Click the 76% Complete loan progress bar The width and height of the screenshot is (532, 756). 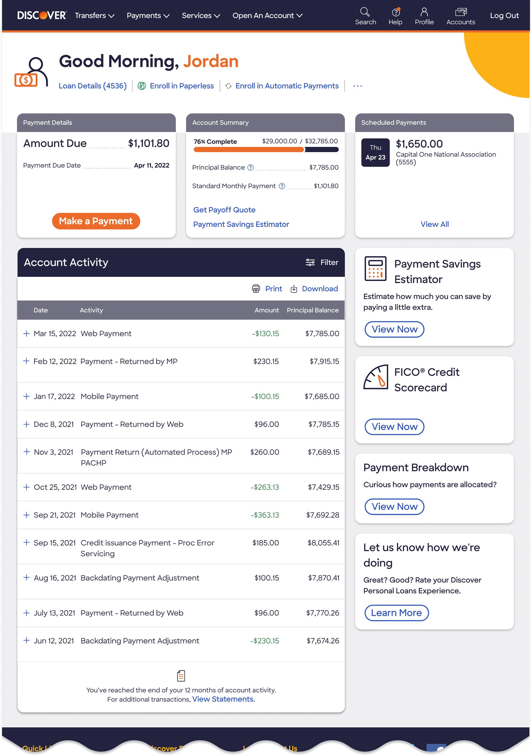(266, 149)
